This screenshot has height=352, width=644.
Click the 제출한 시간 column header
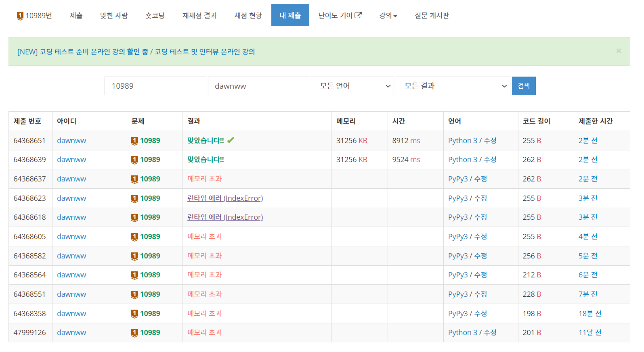point(596,121)
